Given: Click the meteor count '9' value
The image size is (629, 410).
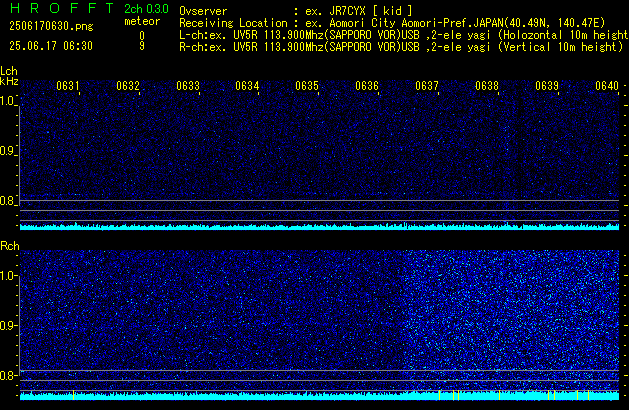Looking at the screenshot, I should tap(142, 46).
